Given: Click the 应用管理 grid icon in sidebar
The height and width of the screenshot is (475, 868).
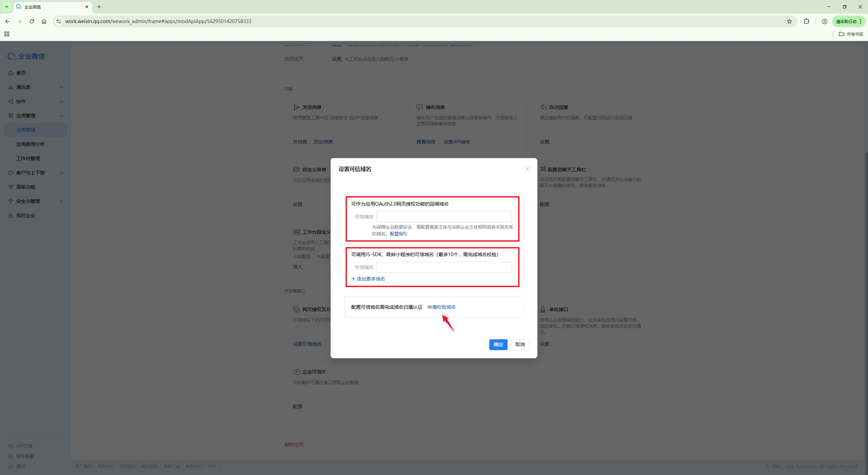Looking at the screenshot, I should pos(11,116).
